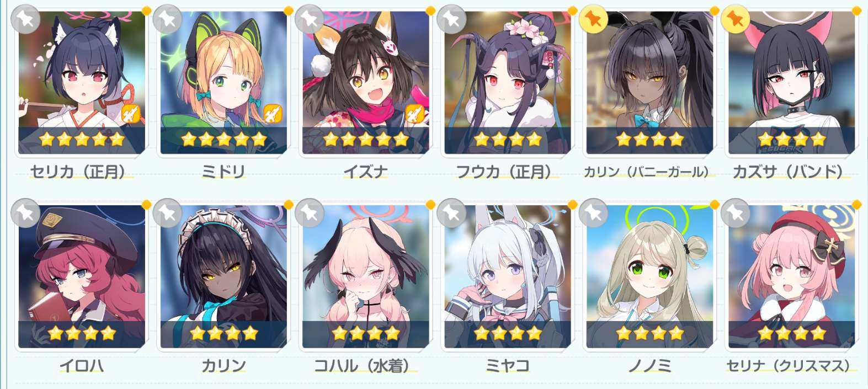Toggle the pin on ミドリ card
The height and width of the screenshot is (389, 868).
(167, 19)
